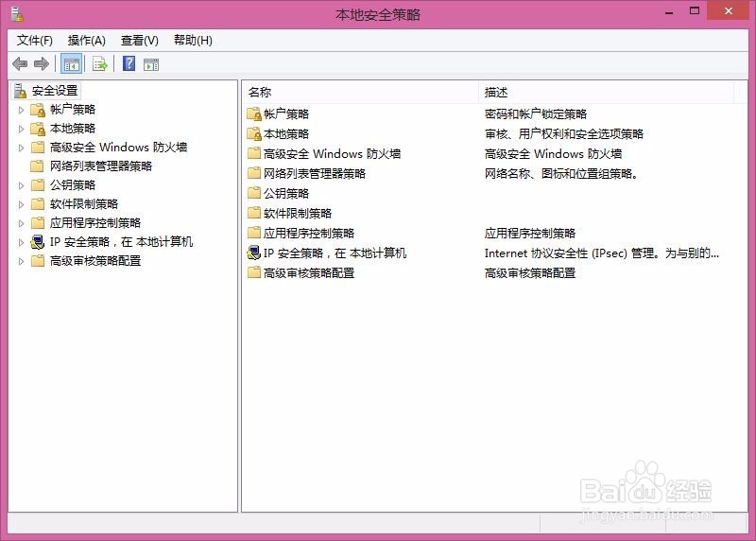Click the Export List toolbar icon
The width and height of the screenshot is (756, 541).
click(x=100, y=64)
